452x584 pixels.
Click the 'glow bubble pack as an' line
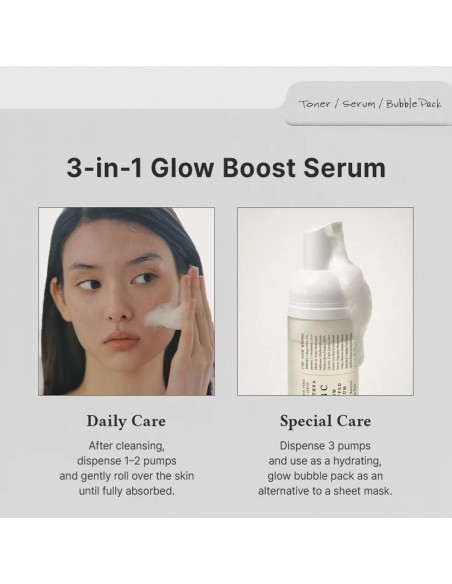click(325, 476)
